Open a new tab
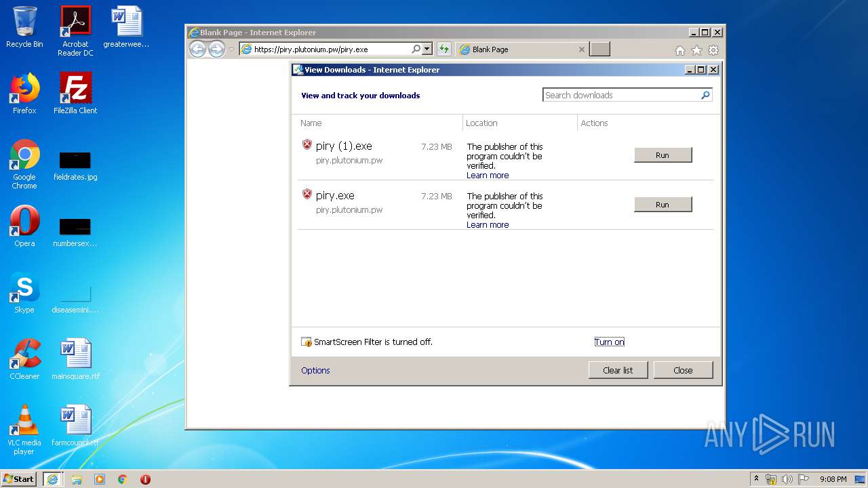This screenshot has width=868, height=488. click(600, 49)
